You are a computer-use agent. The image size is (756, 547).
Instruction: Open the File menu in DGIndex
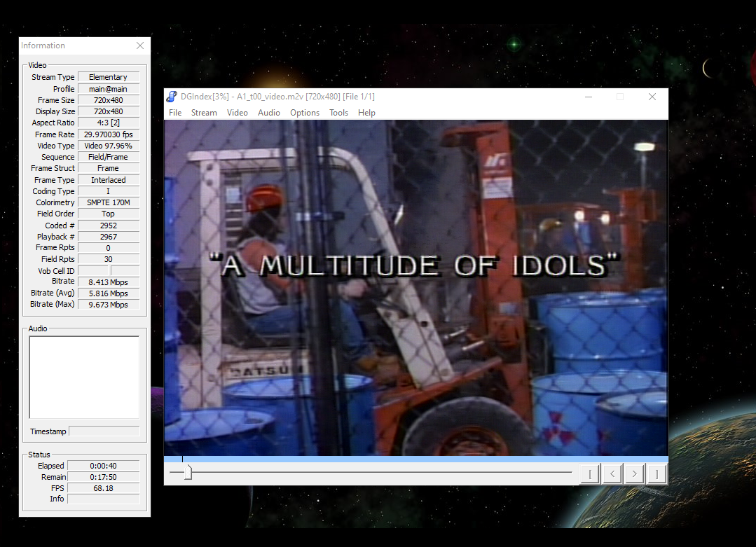tap(175, 112)
